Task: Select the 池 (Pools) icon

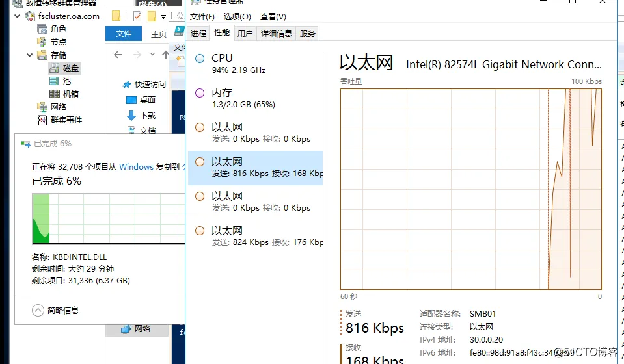Action: [54, 81]
